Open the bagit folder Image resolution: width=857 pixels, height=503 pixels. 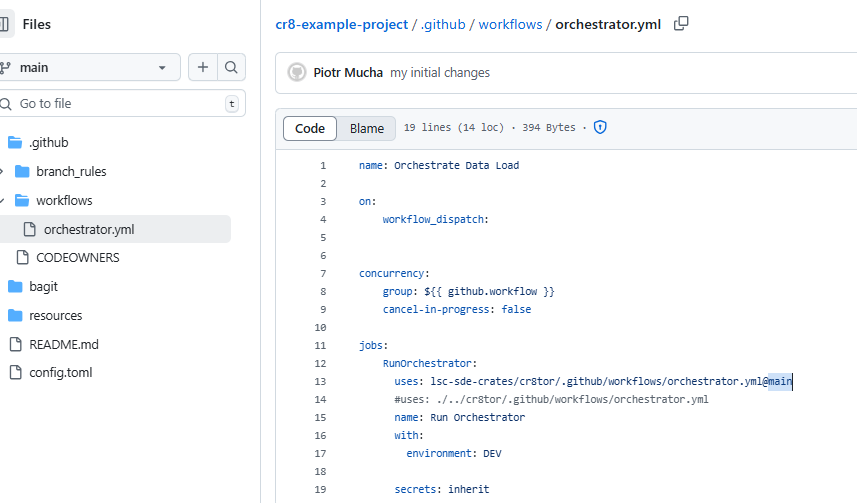coord(43,286)
